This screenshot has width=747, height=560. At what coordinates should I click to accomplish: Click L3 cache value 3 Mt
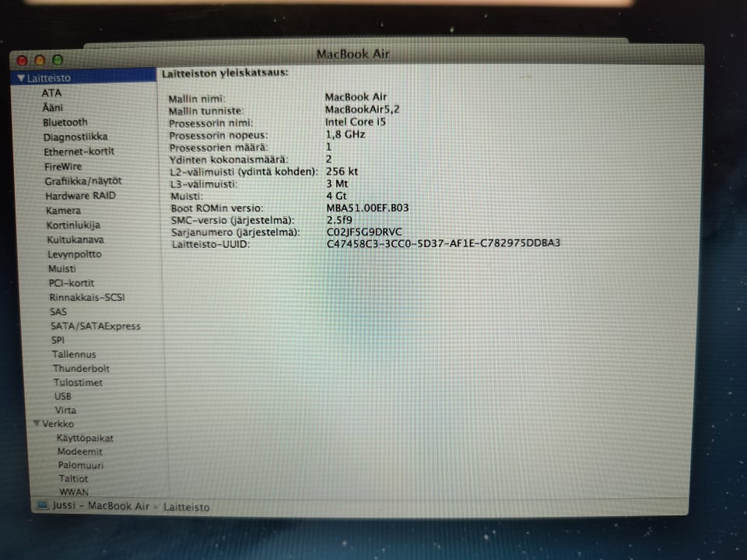(x=337, y=184)
